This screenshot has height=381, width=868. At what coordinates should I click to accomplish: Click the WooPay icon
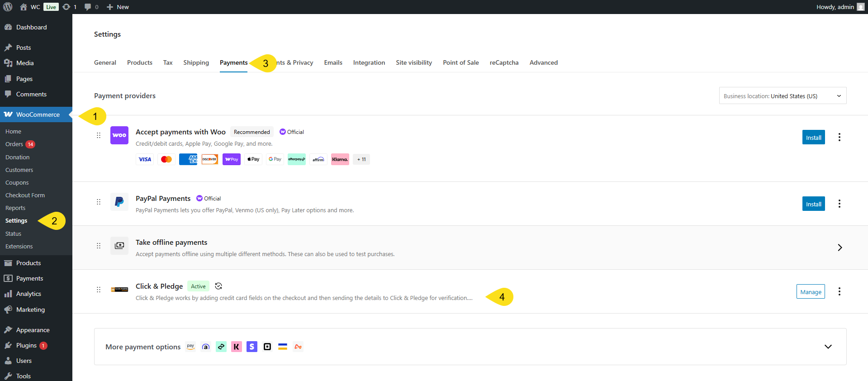click(x=232, y=159)
